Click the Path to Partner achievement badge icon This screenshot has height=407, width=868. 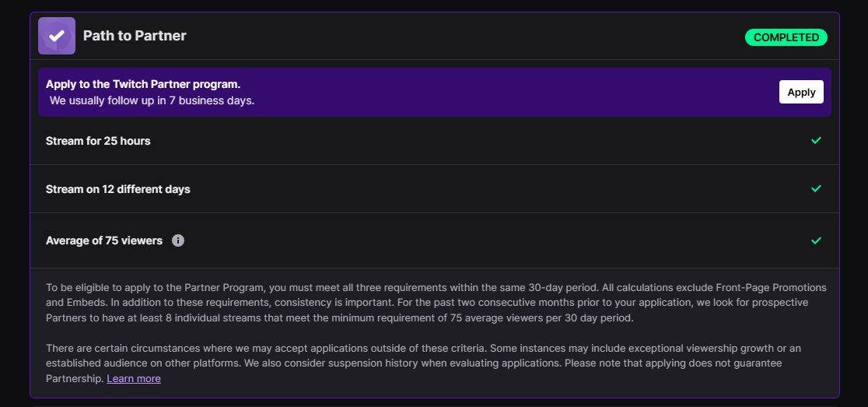[57, 36]
